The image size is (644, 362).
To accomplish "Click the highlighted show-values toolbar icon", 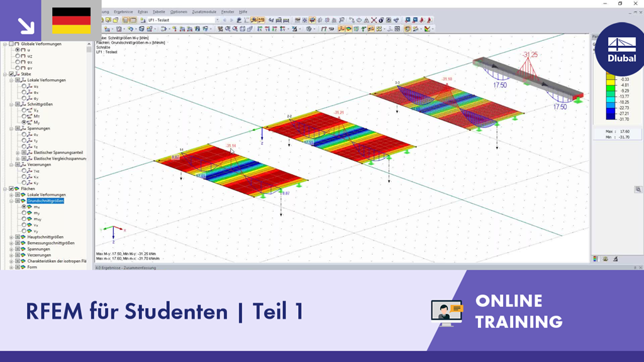I will pyautogui.click(x=261, y=20).
